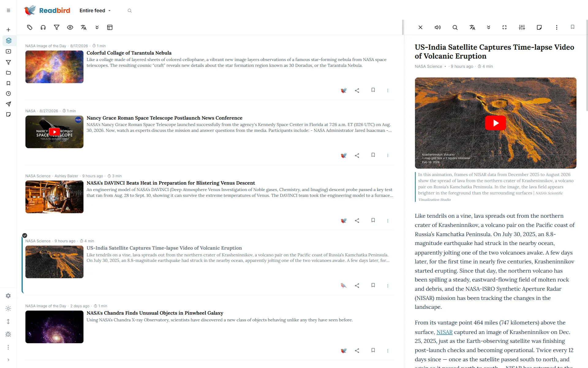
Task: Click the feed search icon
Action: click(x=130, y=11)
